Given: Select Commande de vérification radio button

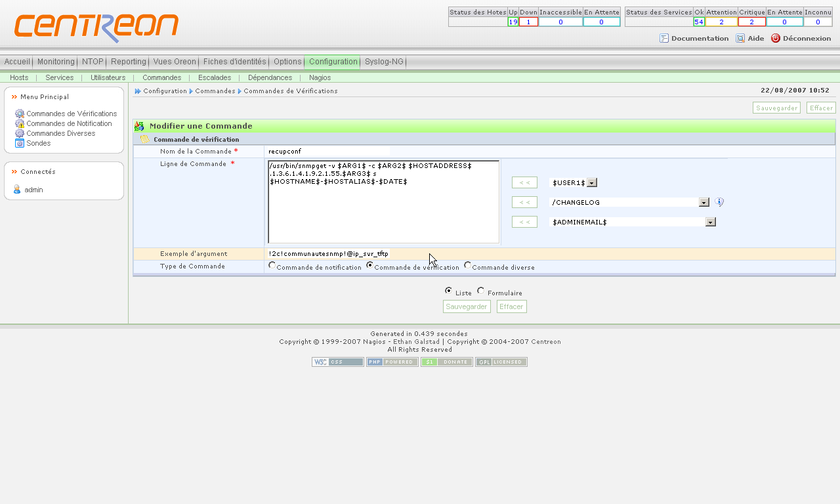Looking at the screenshot, I should pyautogui.click(x=370, y=265).
